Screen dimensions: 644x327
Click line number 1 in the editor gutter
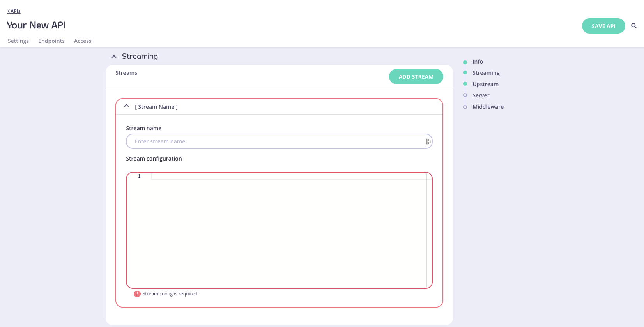(x=139, y=176)
